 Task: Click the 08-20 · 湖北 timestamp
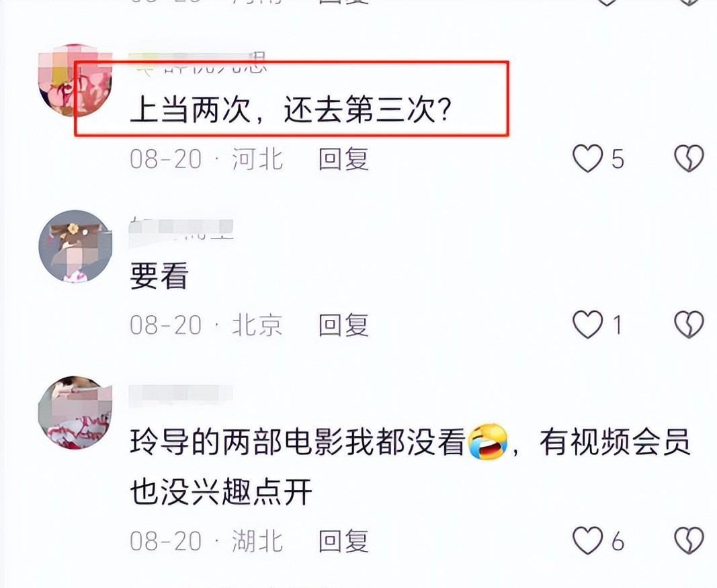(206, 541)
